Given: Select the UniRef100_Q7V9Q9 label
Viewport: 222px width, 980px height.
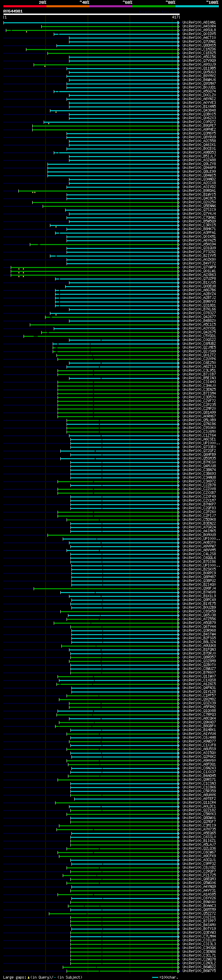Looking at the screenshot, I should pyautogui.click(x=199, y=60).
